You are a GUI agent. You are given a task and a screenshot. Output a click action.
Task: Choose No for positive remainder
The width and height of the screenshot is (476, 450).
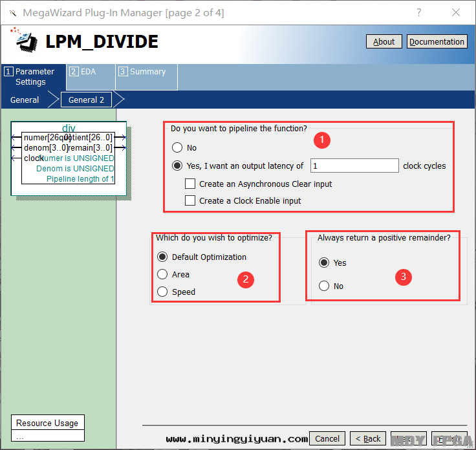point(324,286)
